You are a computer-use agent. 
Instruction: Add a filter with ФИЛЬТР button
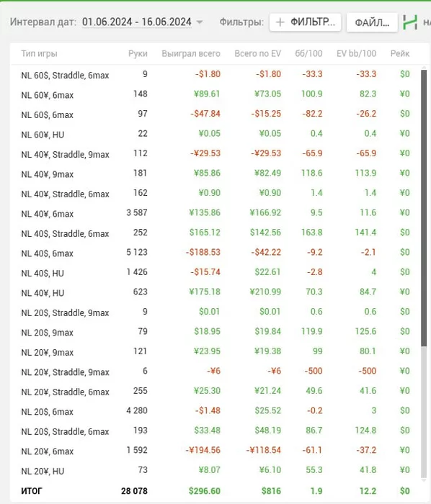point(306,22)
